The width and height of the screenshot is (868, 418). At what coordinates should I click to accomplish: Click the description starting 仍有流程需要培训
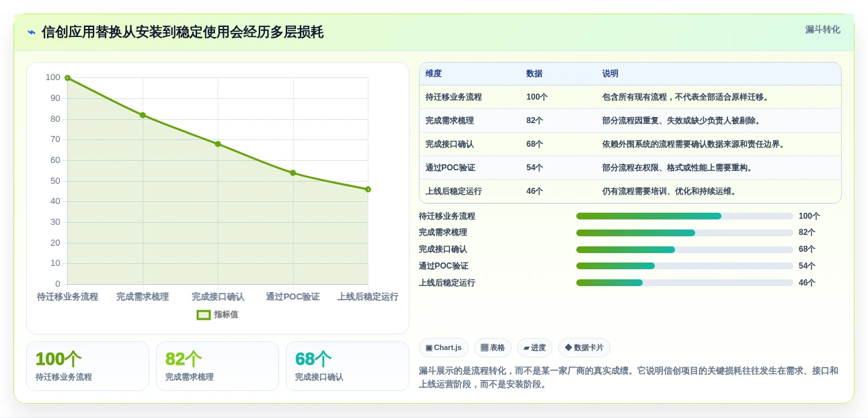(670, 191)
